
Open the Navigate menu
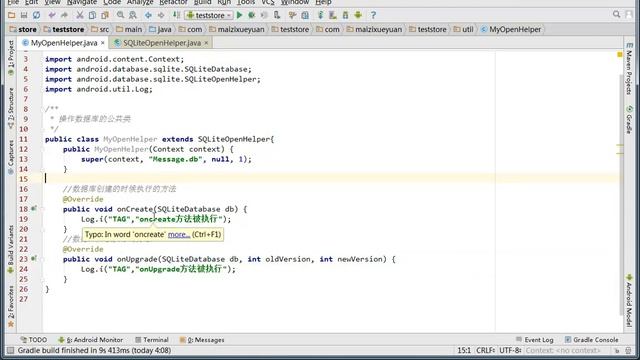click(x=82, y=2)
